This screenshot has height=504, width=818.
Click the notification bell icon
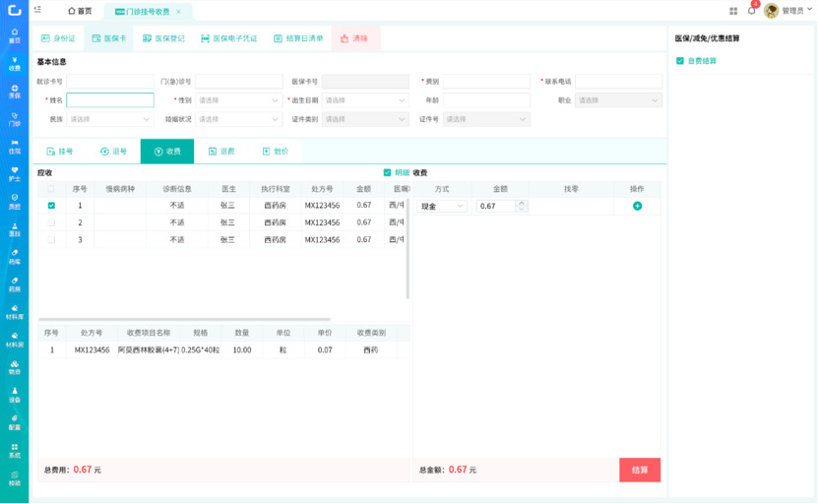(x=751, y=11)
